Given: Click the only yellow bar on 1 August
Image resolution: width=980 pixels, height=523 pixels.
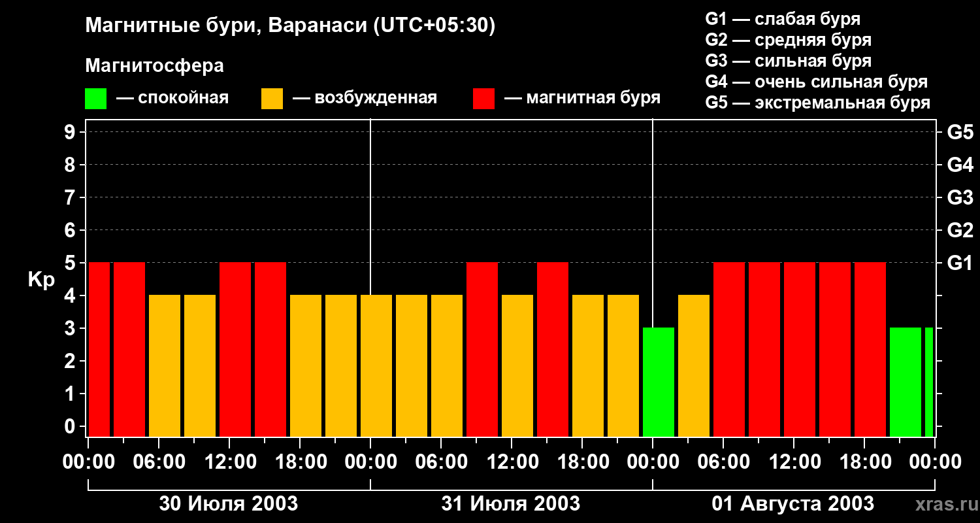Looking at the screenshot, I should click(694, 366).
